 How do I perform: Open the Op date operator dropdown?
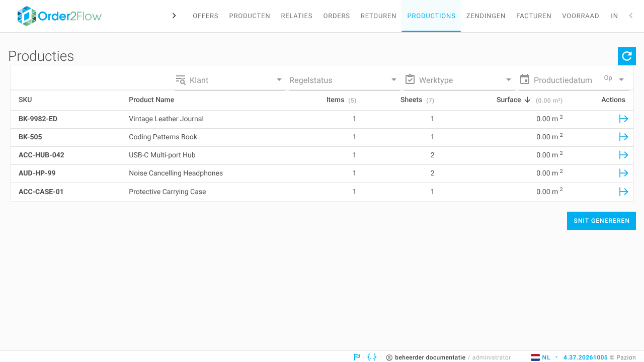(x=615, y=79)
